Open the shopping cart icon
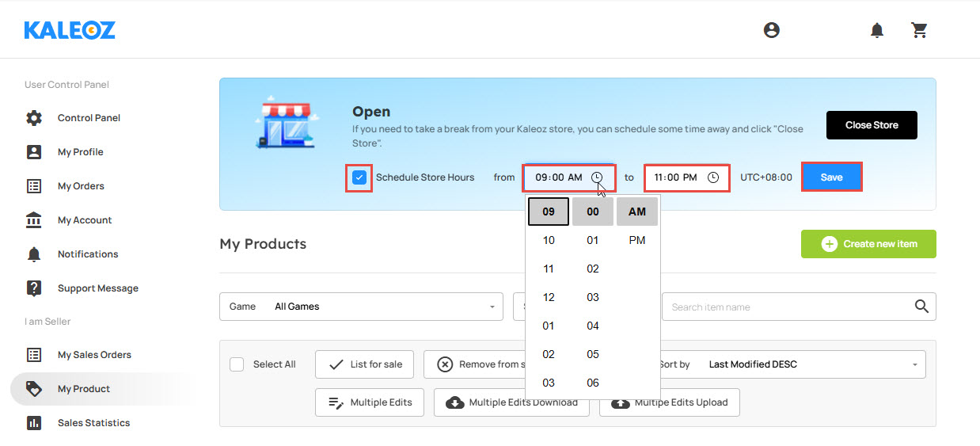 pyautogui.click(x=919, y=30)
